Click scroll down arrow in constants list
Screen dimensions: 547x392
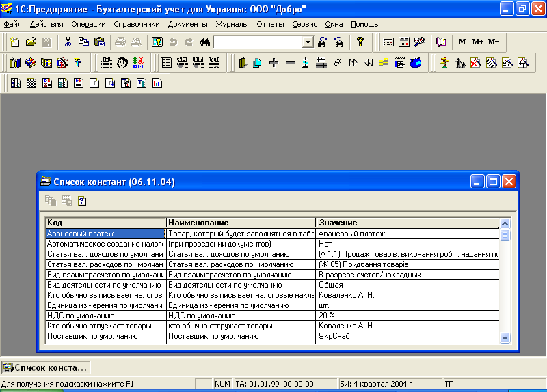click(x=505, y=337)
